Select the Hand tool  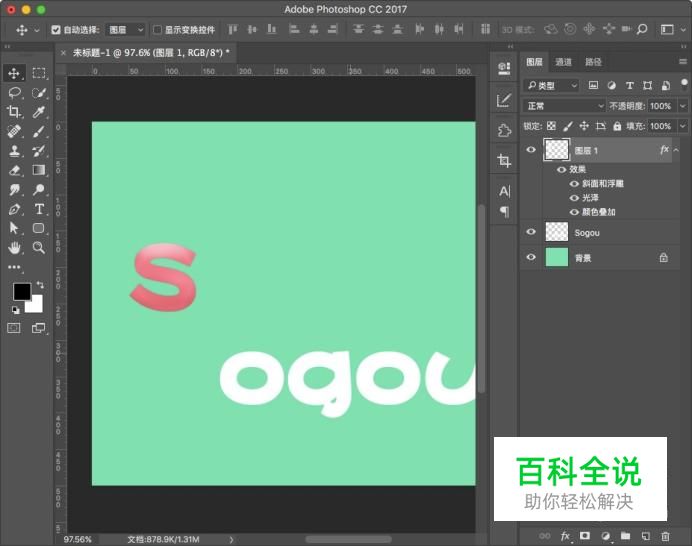[14, 248]
